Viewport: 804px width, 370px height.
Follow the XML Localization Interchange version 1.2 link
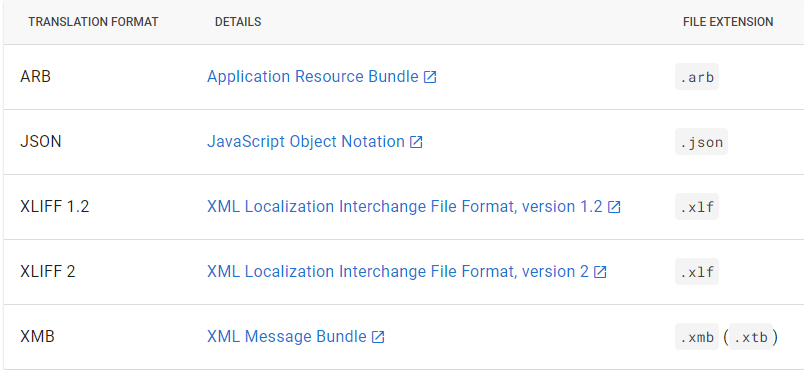(405, 207)
